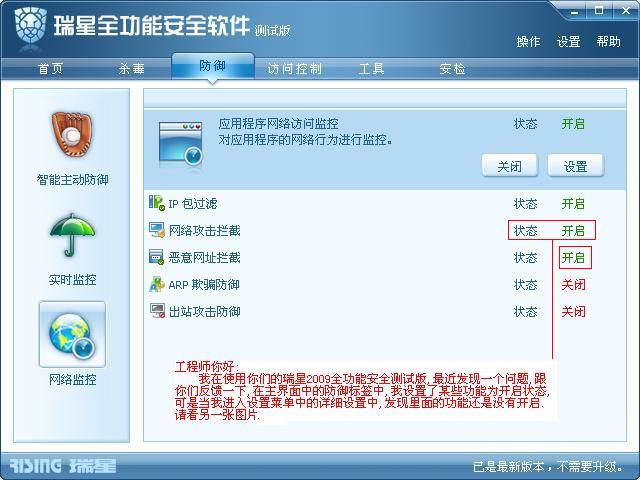This screenshot has height=480, width=640.
Task: Click the 应用程序网络访问监控 window icon
Action: (180, 144)
